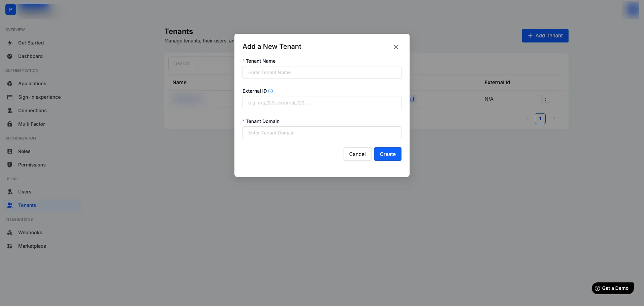The image size is (644, 306).
Task: Open the tenant row kebab actions menu
Action: click(x=545, y=99)
